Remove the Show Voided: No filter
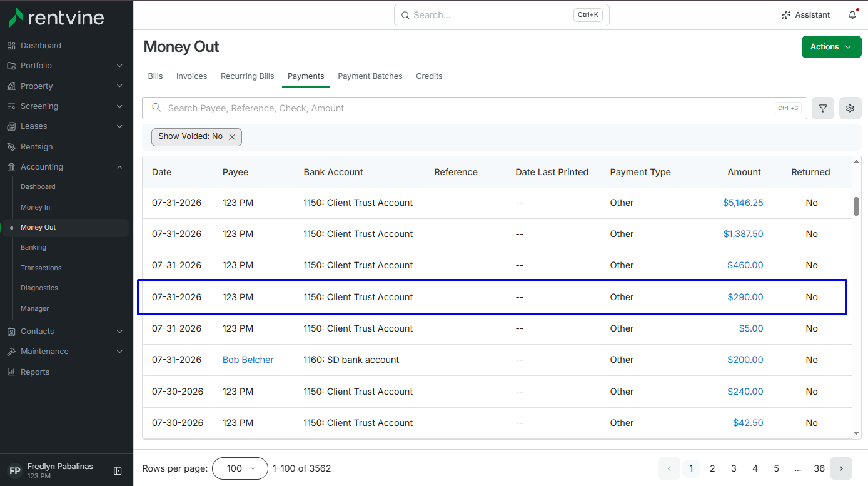The height and width of the screenshot is (486, 868). click(x=232, y=137)
